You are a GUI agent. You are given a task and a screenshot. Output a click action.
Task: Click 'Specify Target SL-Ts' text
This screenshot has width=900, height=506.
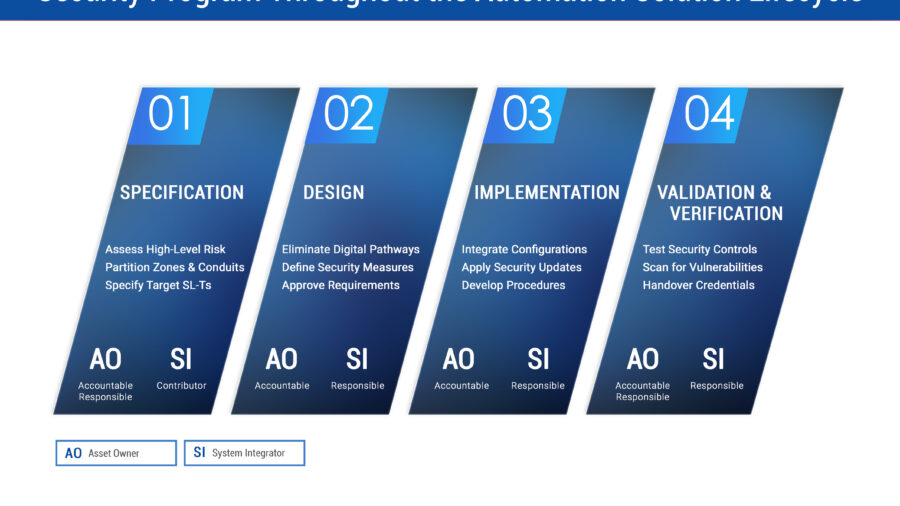[x=158, y=285]
